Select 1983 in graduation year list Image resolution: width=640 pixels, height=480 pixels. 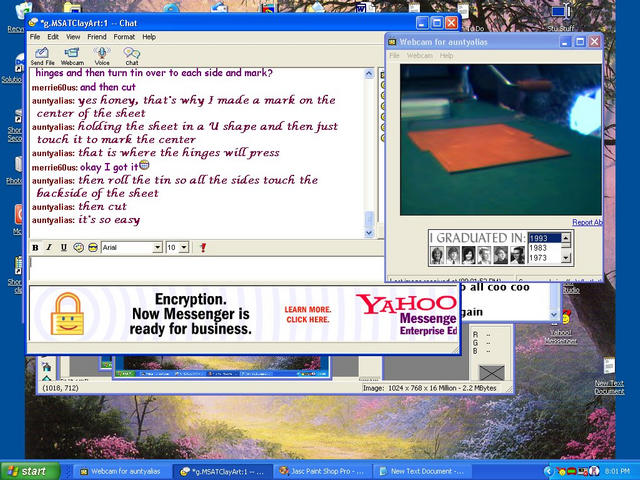click(544, 248)
